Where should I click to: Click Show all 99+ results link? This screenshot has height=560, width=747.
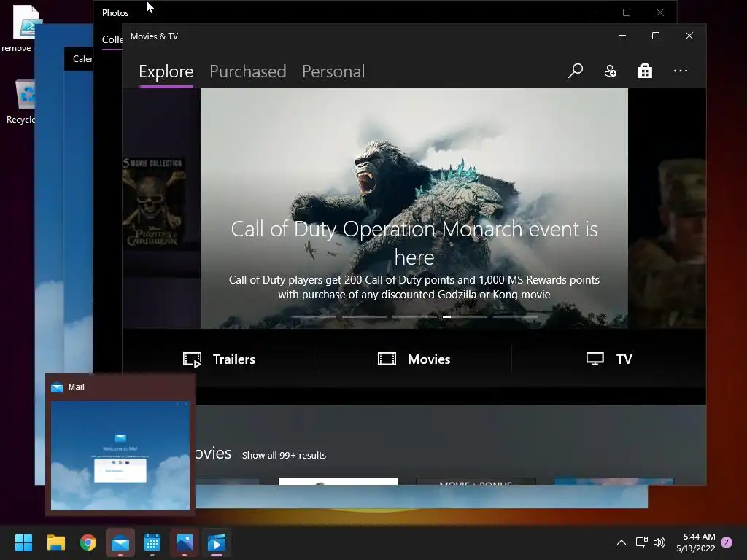point(284,455)
